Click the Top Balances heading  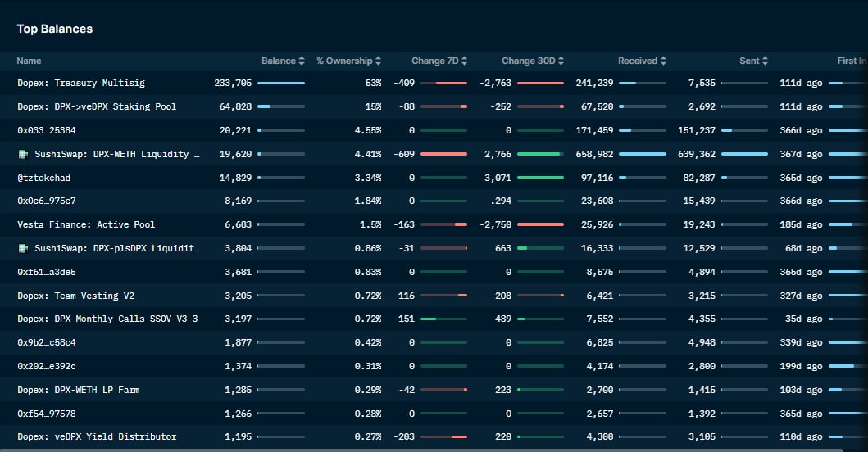55,29
